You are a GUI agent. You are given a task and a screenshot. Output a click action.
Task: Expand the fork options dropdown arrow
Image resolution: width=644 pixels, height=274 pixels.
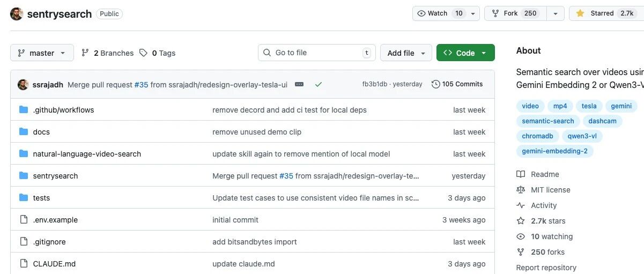(x=556, y=13)
